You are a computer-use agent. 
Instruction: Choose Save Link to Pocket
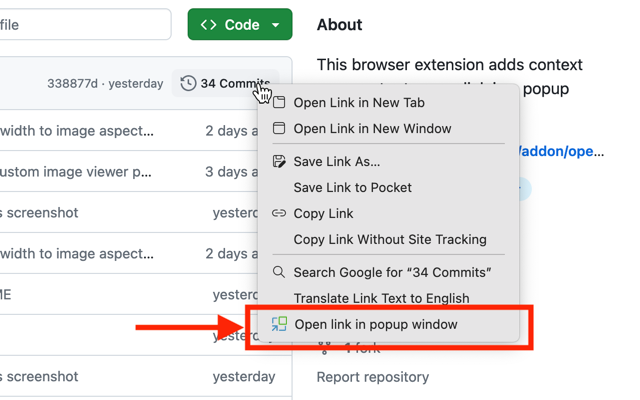(x=352, y=187)
